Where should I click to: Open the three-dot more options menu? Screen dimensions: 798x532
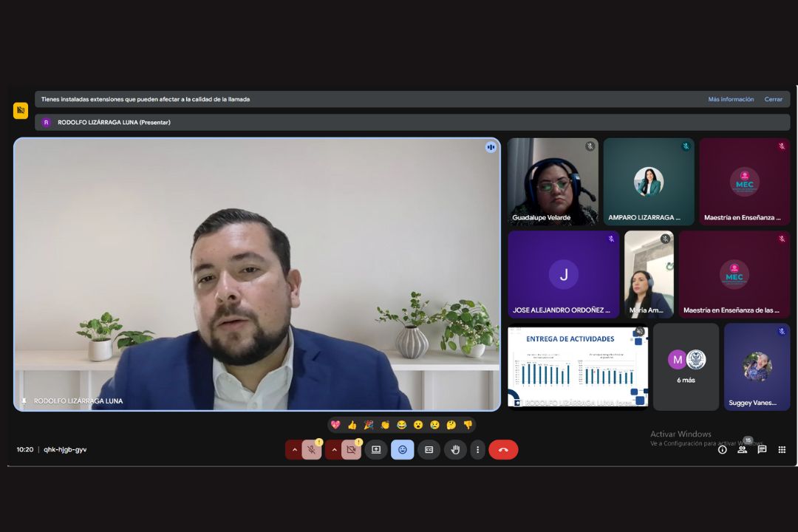[477, 449]
